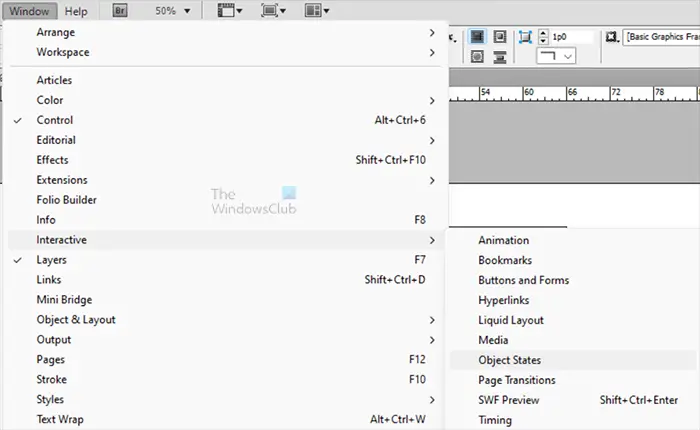Open the View Options icon menu
The width and height of the screenshot is (700, 430).
point(230,10)
